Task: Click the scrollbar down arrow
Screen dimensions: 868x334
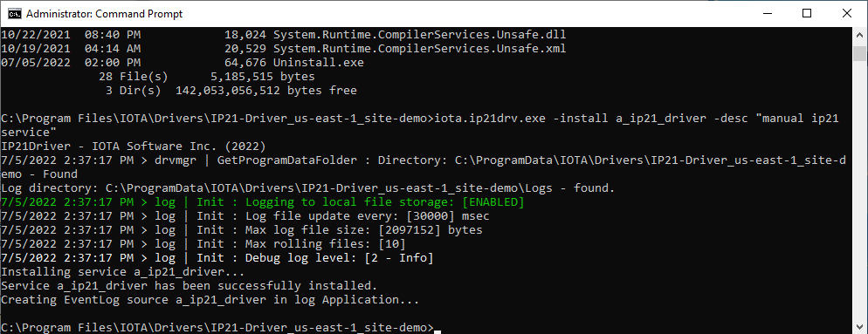Action: [859, 326]
